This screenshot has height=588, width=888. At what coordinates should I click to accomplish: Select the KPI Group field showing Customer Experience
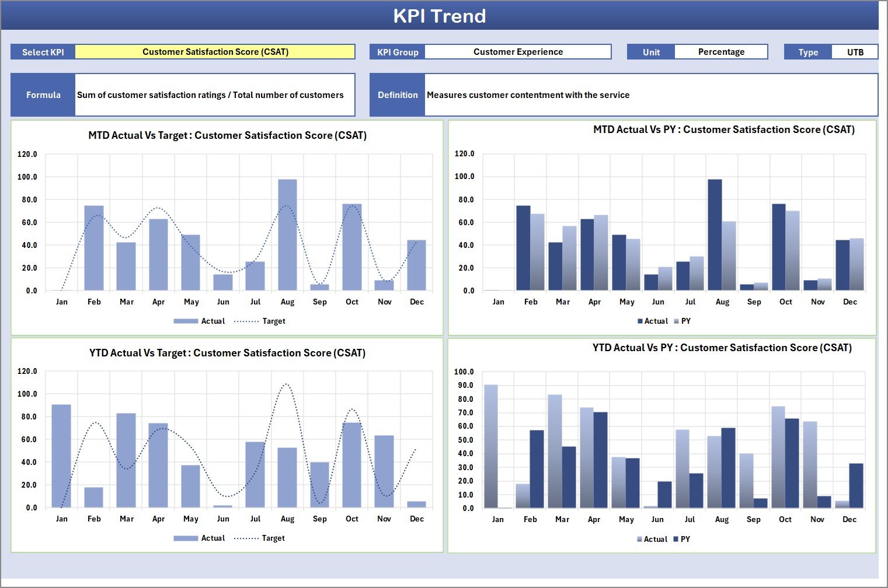[x=518, y=51]
